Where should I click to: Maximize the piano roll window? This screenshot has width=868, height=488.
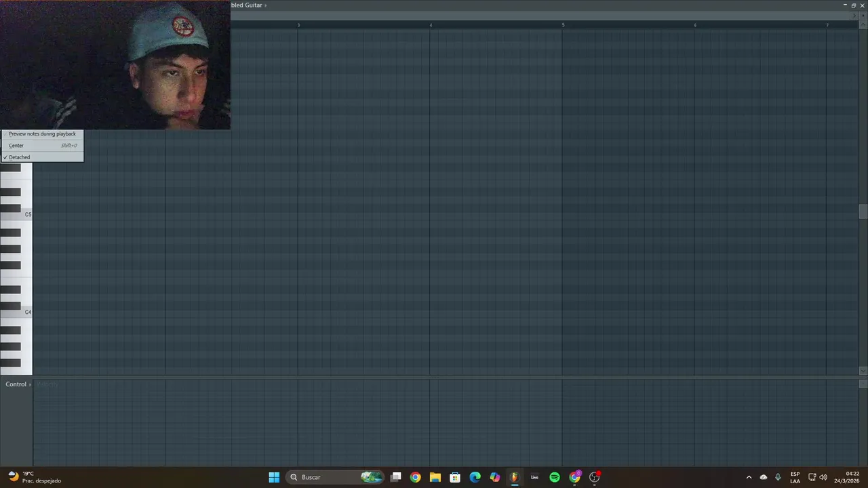[x=854, y=5]
